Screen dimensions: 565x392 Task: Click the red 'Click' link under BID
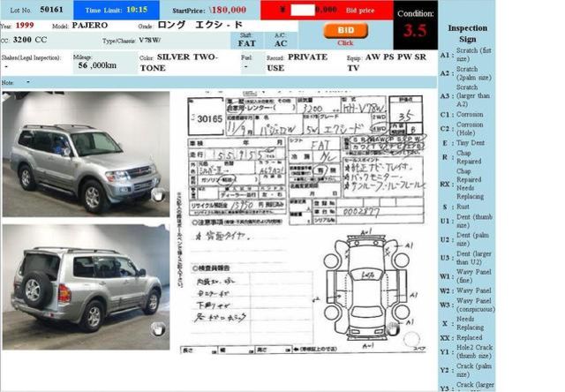tap(345, 43)
